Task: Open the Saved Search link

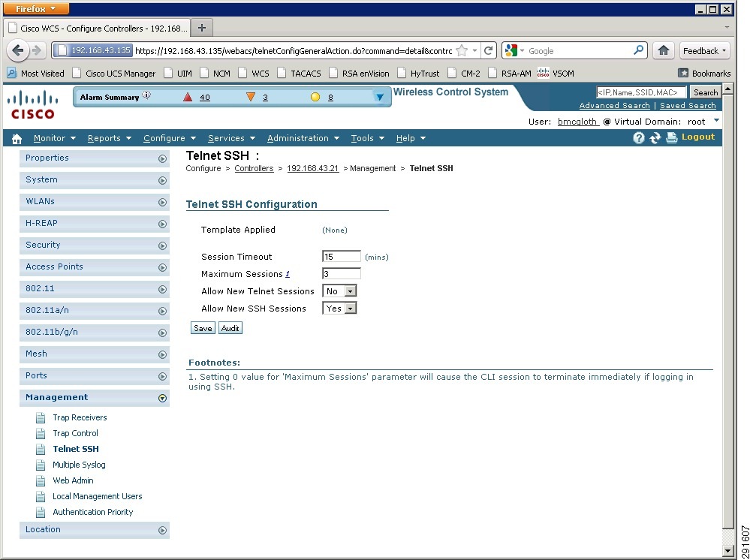Action: click(688, 105)
